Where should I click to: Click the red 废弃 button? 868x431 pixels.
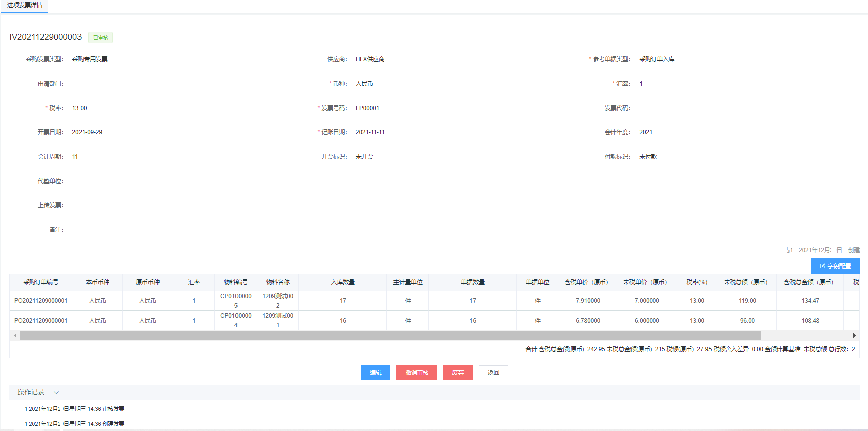click(457, 373)
